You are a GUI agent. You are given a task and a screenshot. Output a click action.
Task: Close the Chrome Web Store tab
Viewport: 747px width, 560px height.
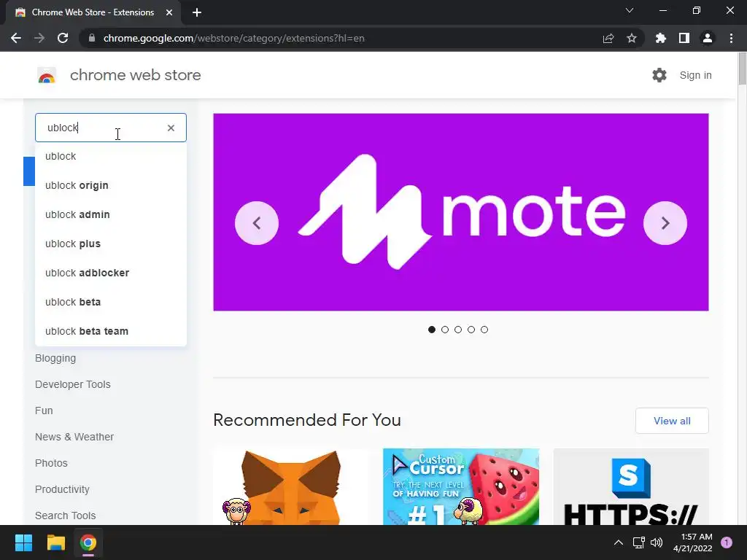169,12
